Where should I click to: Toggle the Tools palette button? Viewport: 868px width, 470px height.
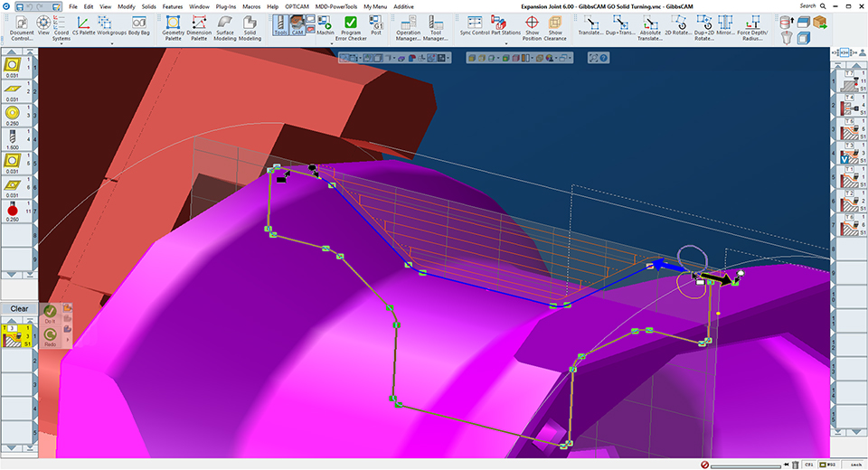coord(281,26)
